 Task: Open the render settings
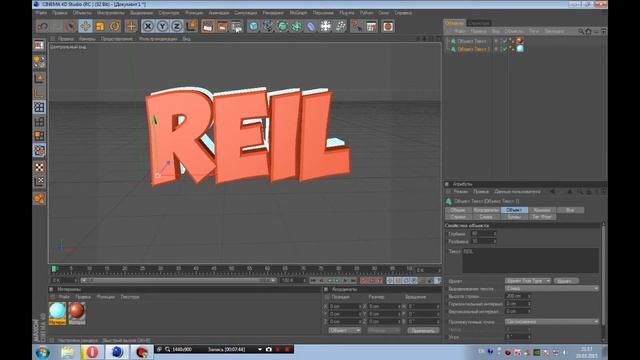click(237, 27)
